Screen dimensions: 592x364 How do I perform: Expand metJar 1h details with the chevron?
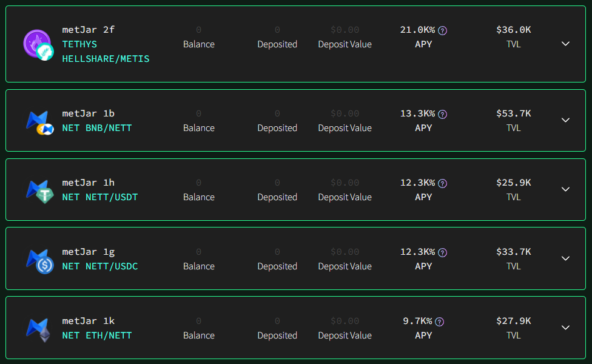565,189
